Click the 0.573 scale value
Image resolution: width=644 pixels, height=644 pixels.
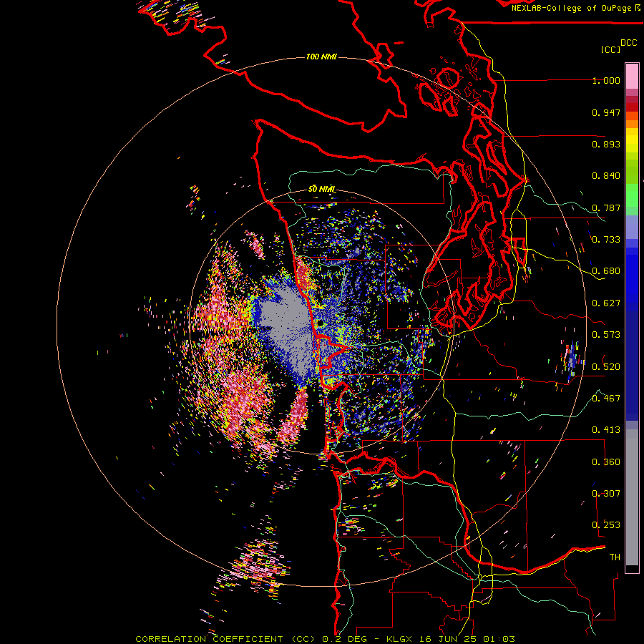[606, 335]
